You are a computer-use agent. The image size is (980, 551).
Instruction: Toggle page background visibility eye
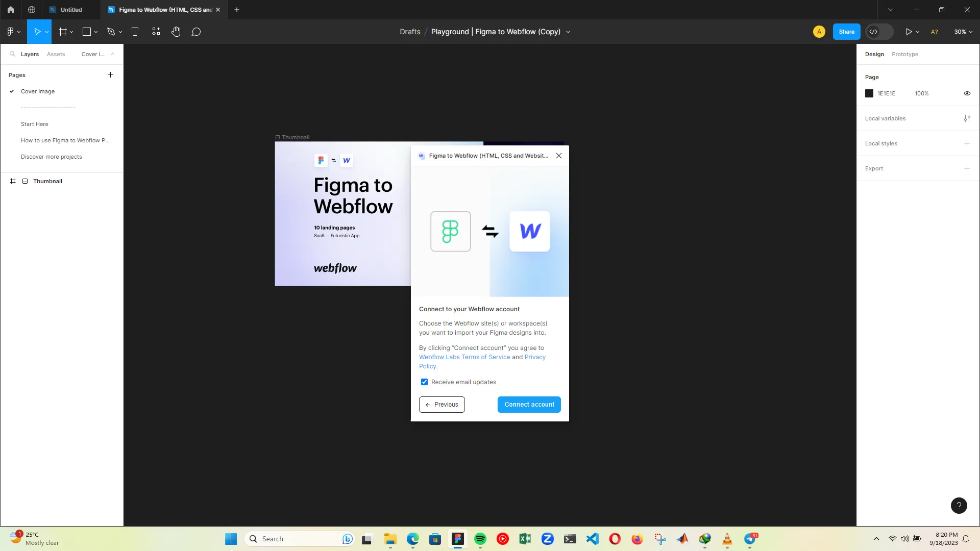point(967,93)
